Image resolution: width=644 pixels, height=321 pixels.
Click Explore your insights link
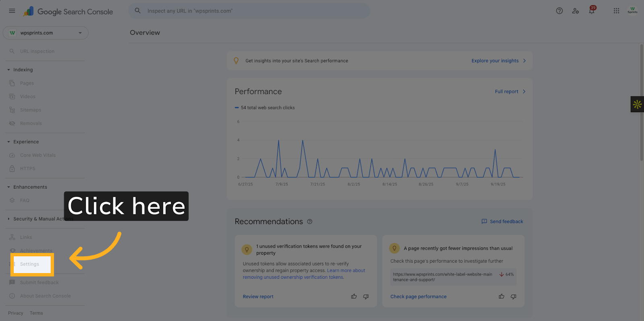pyautogui.click(x=498, y=61)
